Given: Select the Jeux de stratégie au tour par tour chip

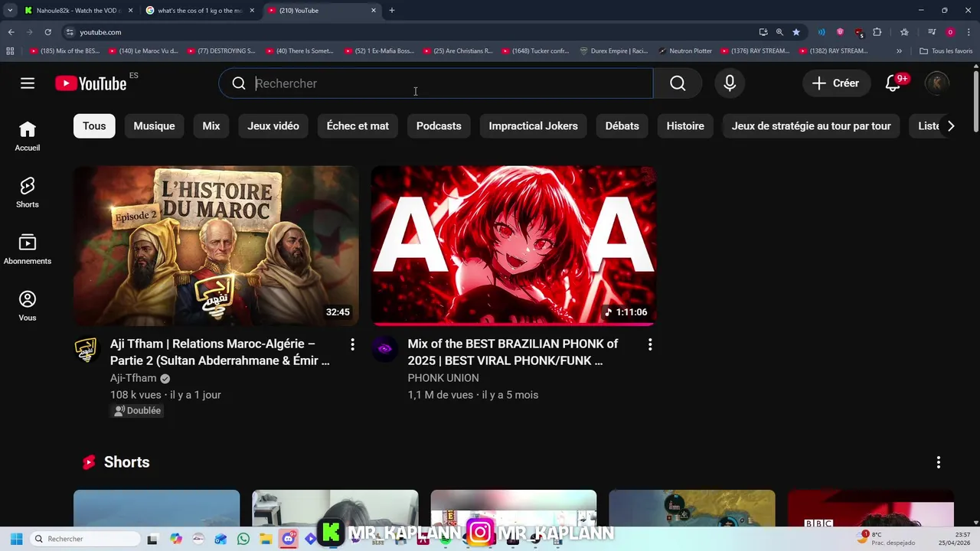Looking at the screenshot, I should 811,126.
